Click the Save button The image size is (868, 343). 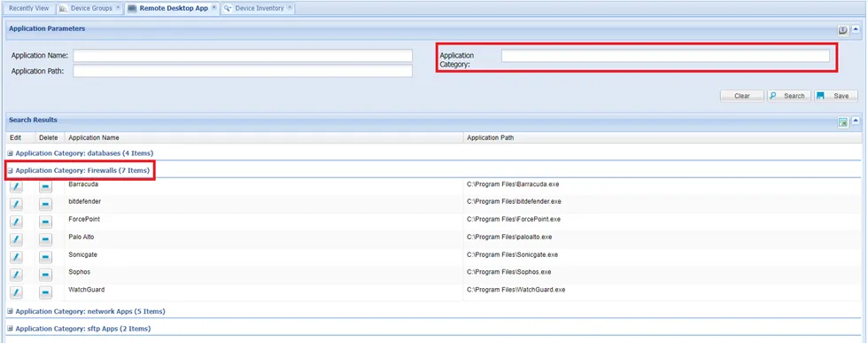coord(836,96)
